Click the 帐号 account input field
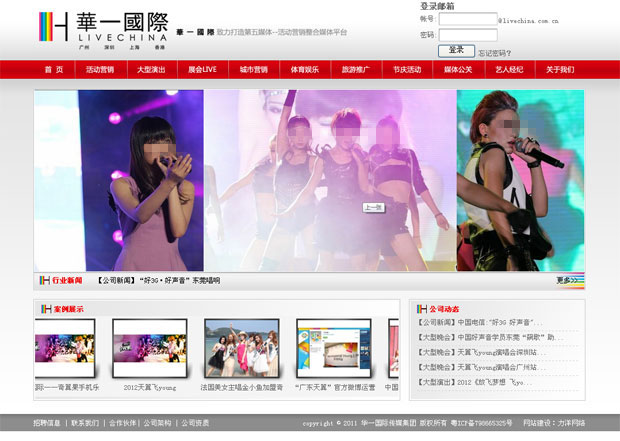This screenshot has height=441, width=620. click(467, 19)
